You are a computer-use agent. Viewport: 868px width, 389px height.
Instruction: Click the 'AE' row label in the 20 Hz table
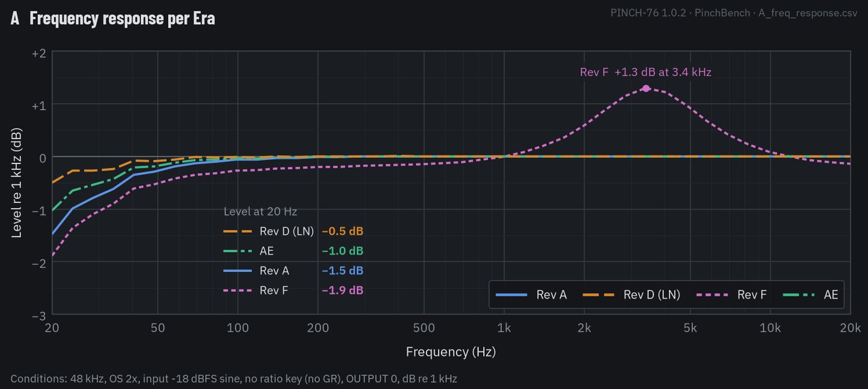click(x=267, y=251)
